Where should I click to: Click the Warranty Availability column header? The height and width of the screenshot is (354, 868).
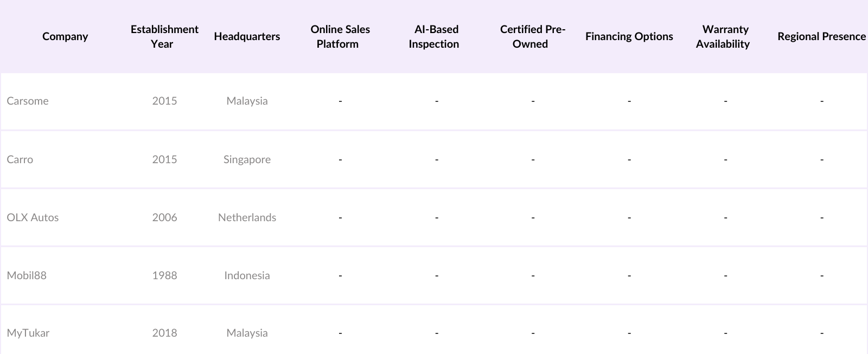(x=724, y=36)
